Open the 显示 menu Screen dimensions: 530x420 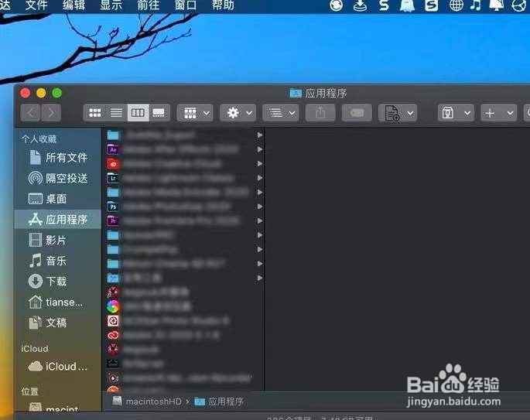tap(111, 5)
